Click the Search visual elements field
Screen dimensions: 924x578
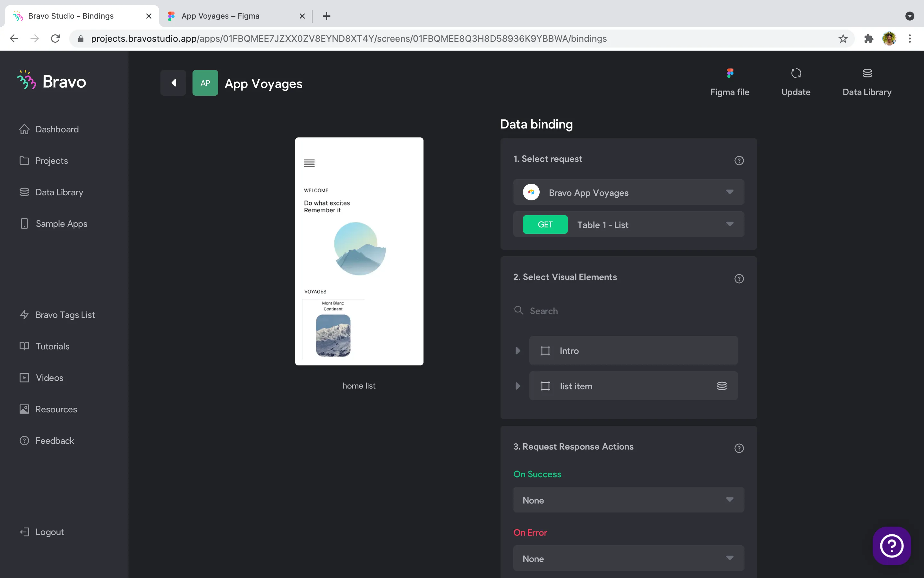[629, 311]
